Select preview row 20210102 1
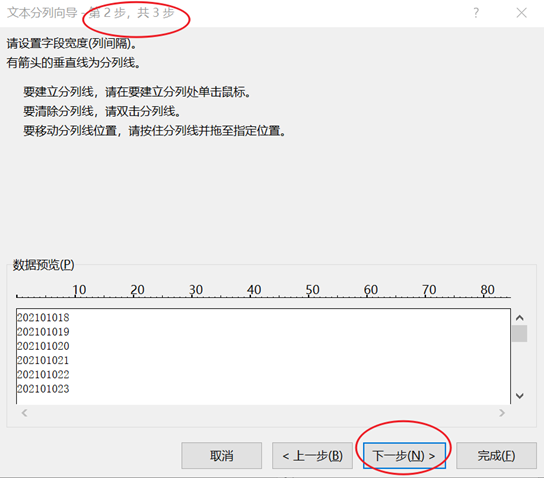544x478 pixels. click(x=43, y=360)
